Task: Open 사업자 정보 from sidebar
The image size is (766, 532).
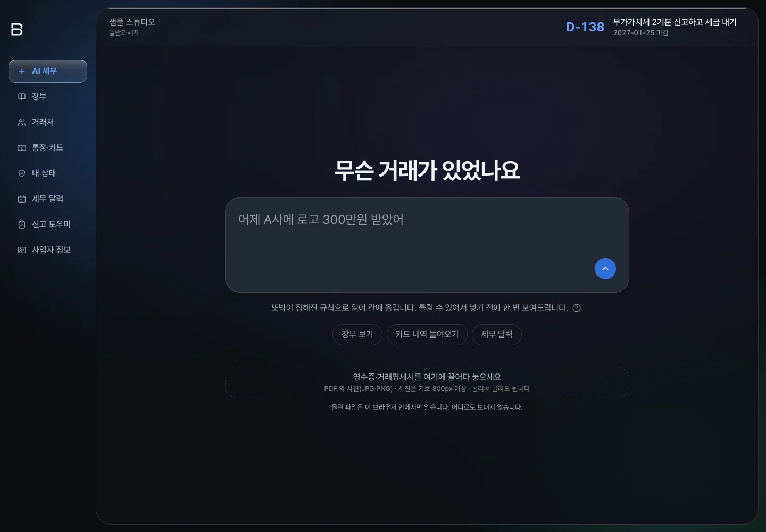Action: [48, 250]
